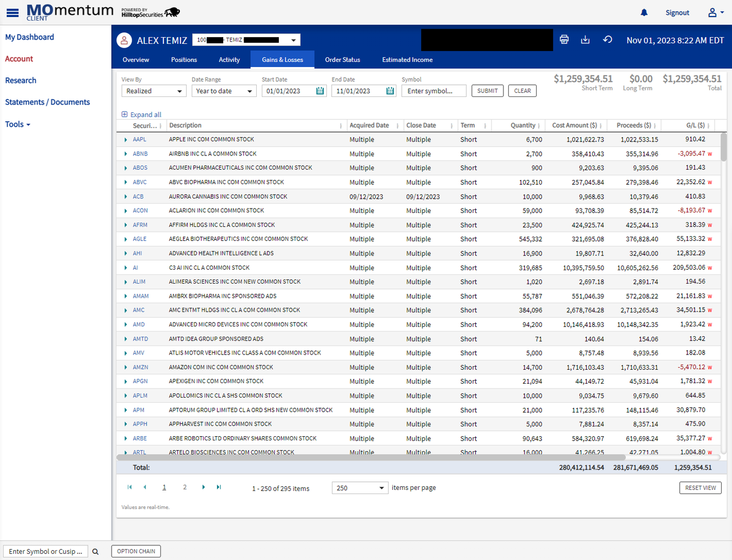This screenshot has height=560, width=732.
Task: Go to first page of results
Action: 129,487
